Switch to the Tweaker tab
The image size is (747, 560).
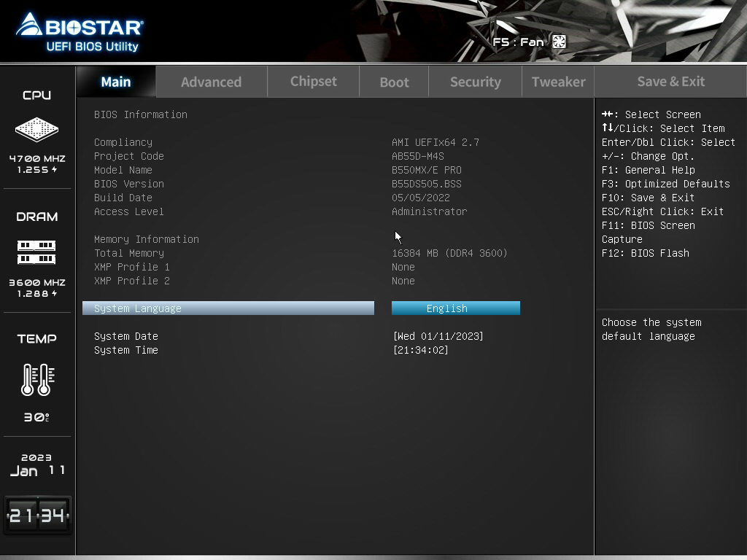pyautogui.click(x=558, y=82)
